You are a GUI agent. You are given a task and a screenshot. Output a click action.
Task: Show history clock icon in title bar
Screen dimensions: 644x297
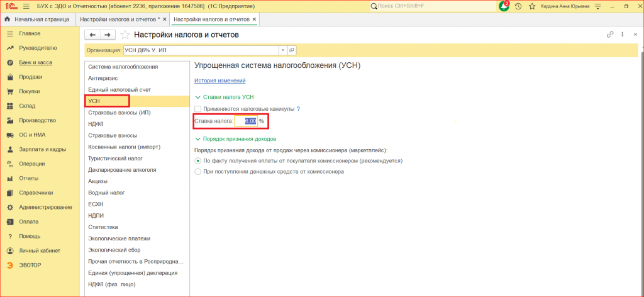(x=518, y=6)
